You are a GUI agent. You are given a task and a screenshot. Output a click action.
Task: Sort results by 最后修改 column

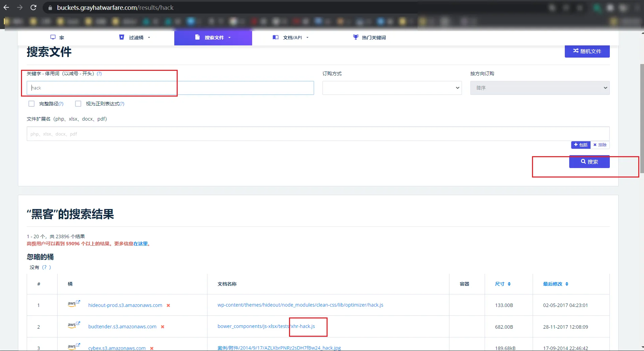(x=556, y=284)
